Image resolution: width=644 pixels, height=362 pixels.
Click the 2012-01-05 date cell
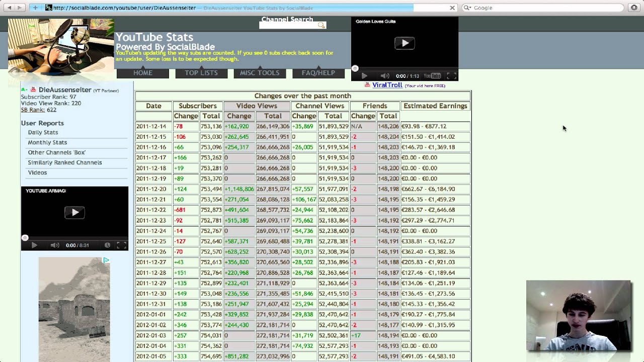click(153, 356)
